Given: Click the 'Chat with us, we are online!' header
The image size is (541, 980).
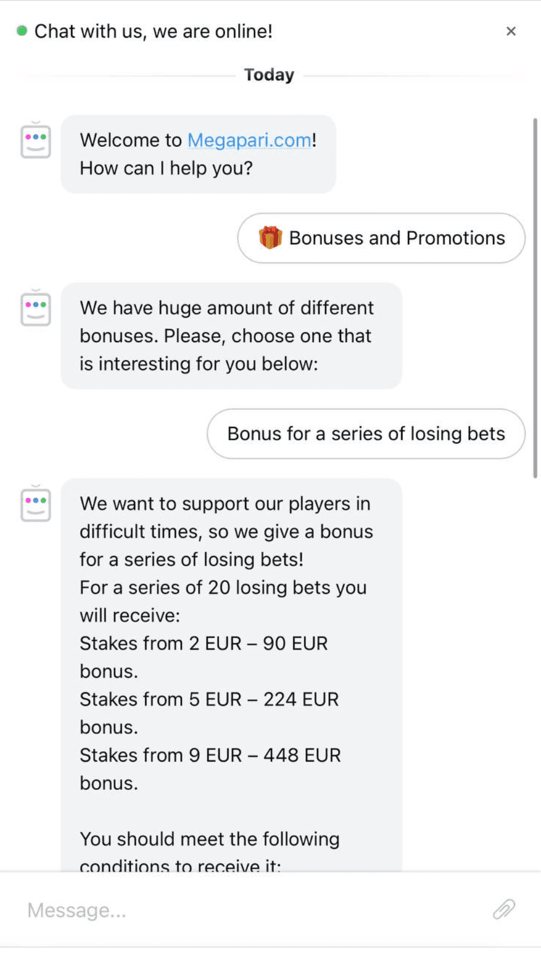Looking at the screenshot, I should point(153,31).
